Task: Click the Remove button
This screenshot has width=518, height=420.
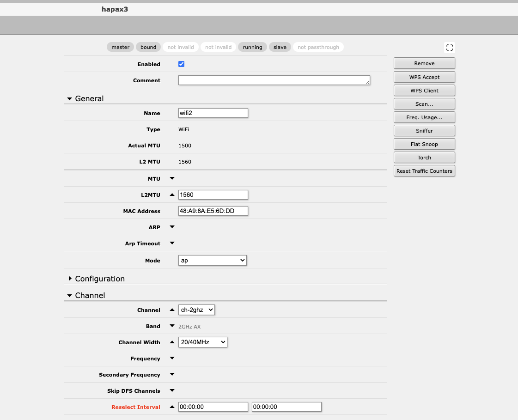Action: click(x=424, y=63)
